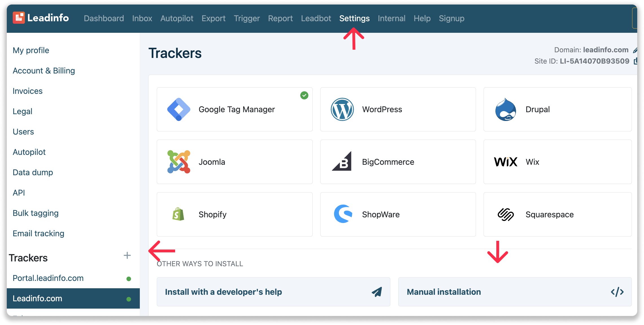The image size is (644, 325).
Task: Open the Report menu item
Action: [280, 18]
